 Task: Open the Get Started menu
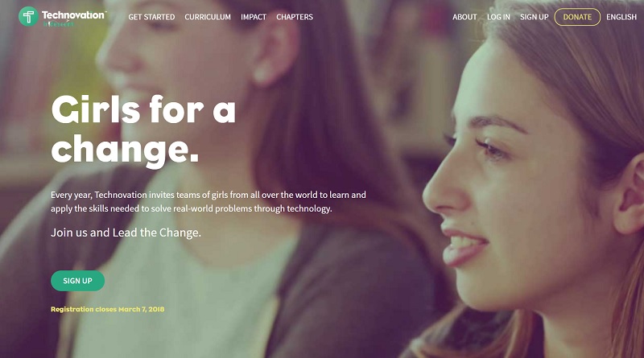point(151,17)
